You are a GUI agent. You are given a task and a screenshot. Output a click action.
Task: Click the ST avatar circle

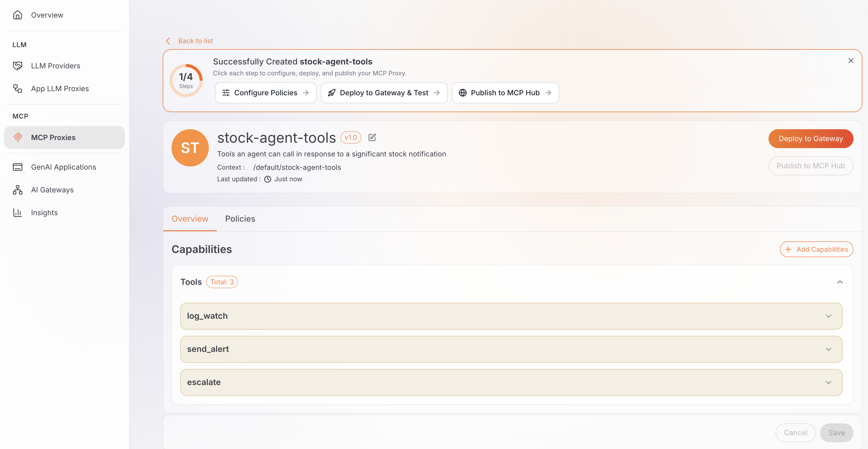tap(190, 148)
